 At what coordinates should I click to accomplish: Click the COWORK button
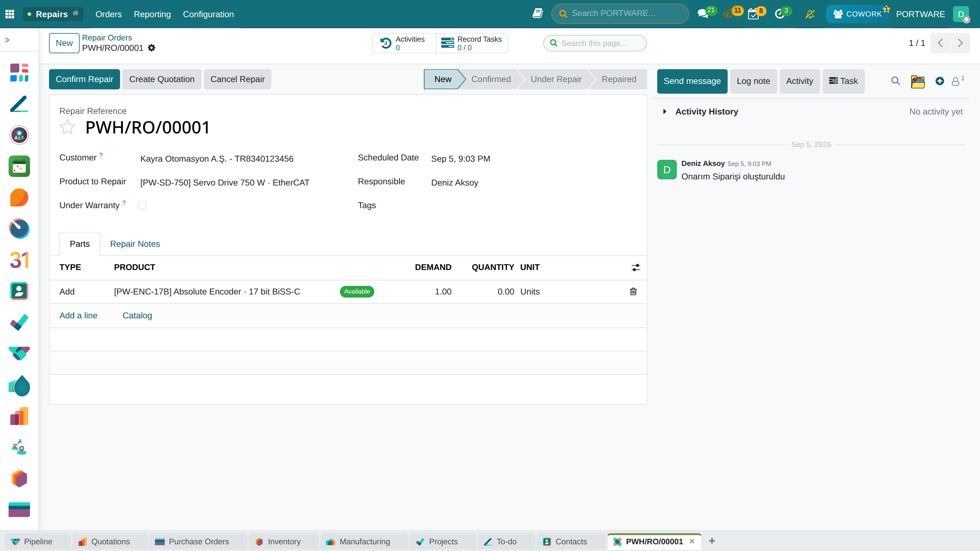tap(858, 14)
